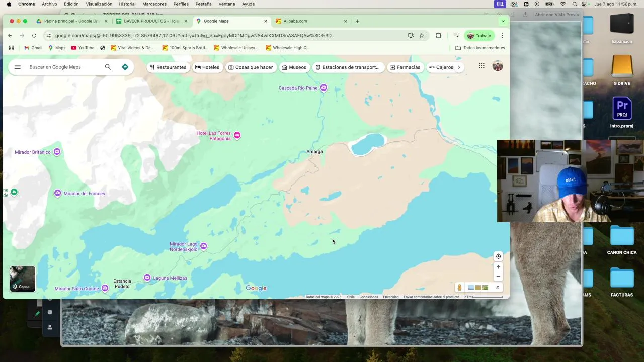Click site information icon in address bar
644x362 pixels.
tap(48, 35)
